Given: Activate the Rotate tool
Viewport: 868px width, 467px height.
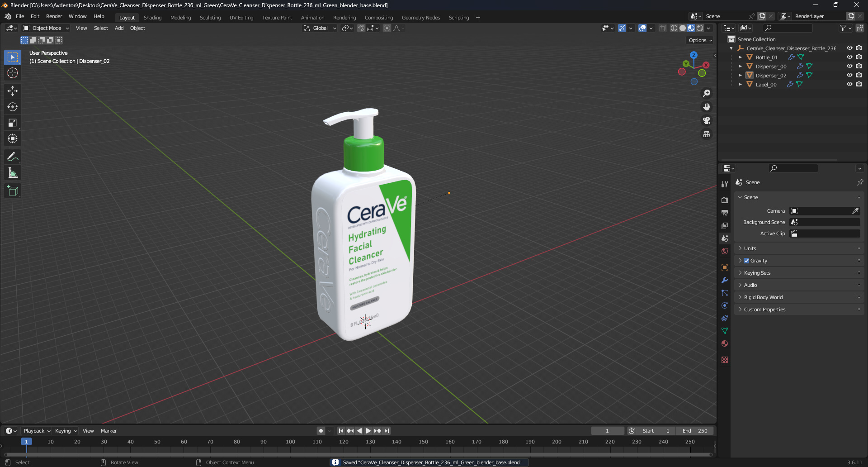Looking at the screenshot, I should (x=13, y=107).
